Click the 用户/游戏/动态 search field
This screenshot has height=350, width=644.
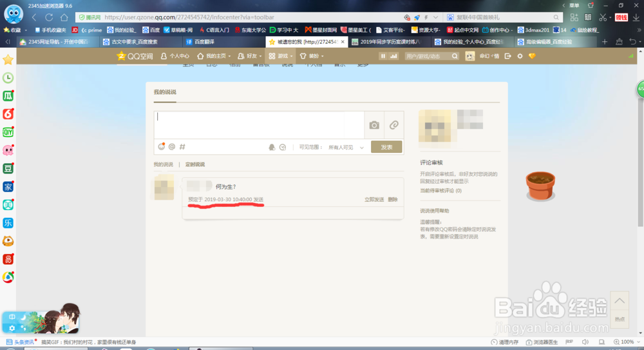[x=427, y=56]
